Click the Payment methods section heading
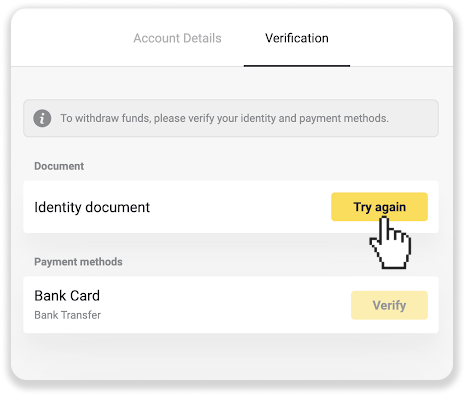Image resolution: width=466 pixels, height=396 pixels. 78,262
